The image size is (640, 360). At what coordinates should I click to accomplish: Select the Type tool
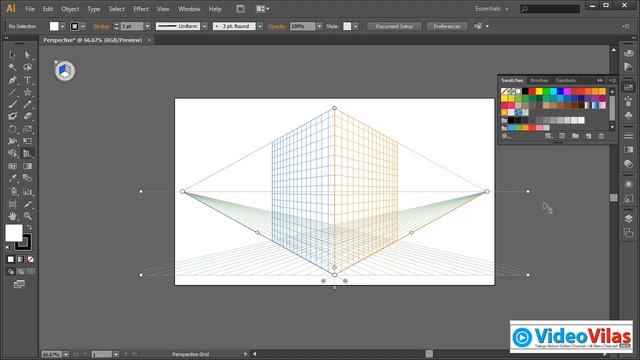click(x=27, y=80)
